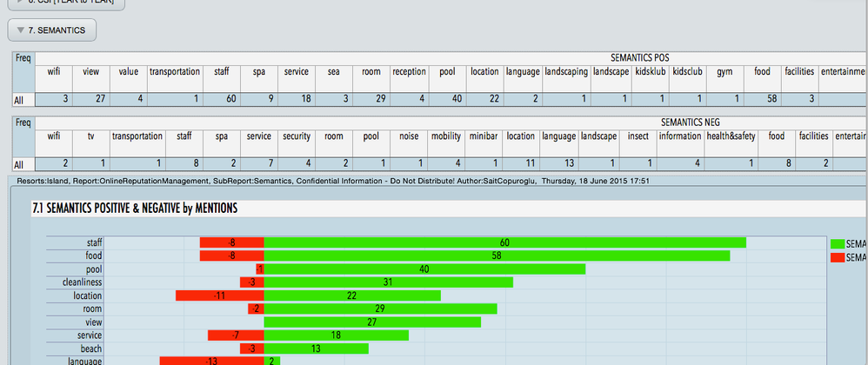The image size is (868, 365).
Task: Click the staff axis label in chart
Action: point(95,242)
